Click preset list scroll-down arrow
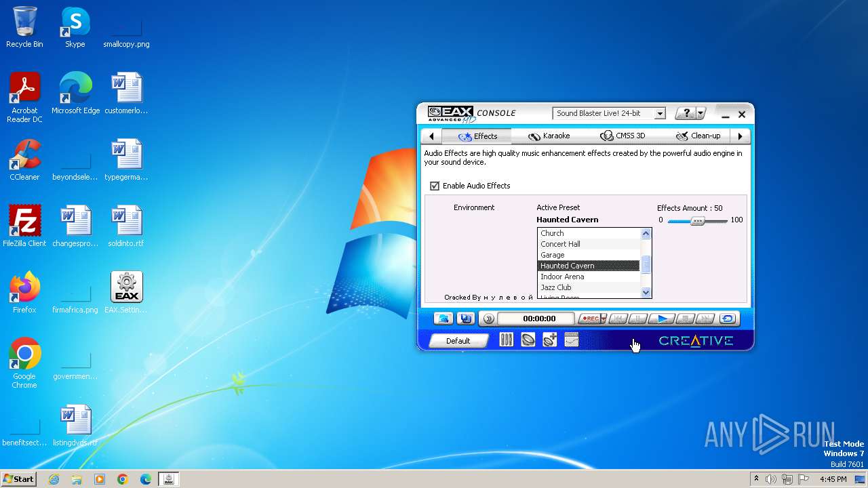Image resolution: width=868 pixels, height=488 pixels. click(646, 292)
